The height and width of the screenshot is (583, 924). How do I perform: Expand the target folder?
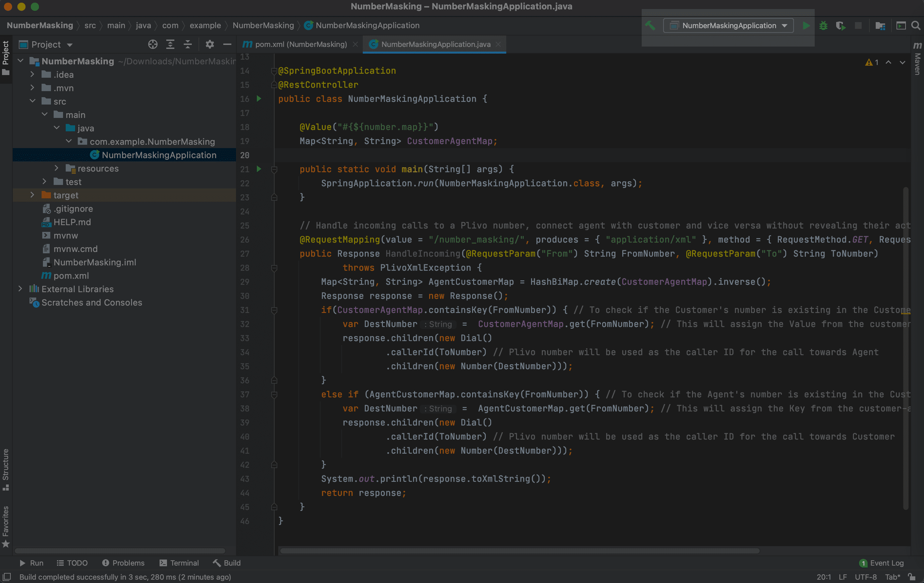point(32,195)
